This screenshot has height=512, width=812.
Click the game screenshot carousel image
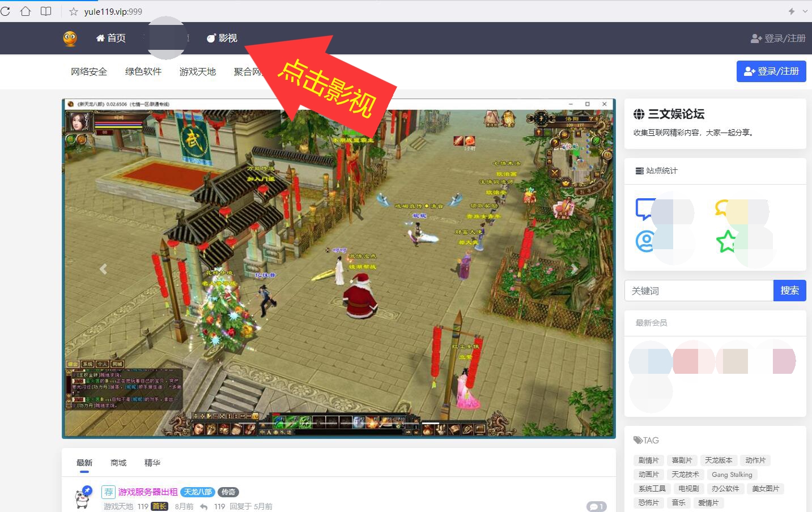point(339,268)
